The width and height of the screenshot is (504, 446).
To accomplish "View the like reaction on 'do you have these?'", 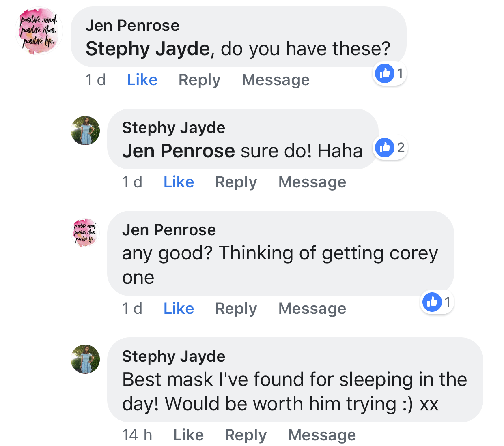I will coord(389,73).
